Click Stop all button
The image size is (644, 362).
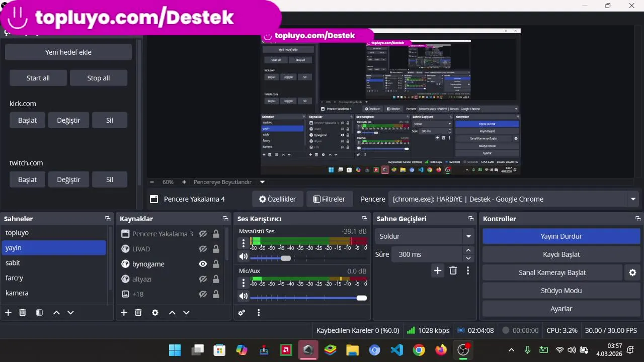pyautogui.click(x=99, y=78)
